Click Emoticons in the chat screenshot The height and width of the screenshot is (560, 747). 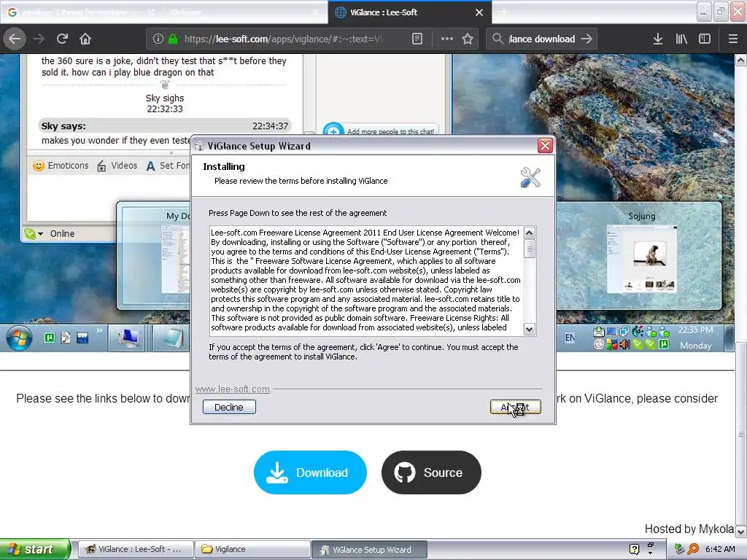(61, 166)
